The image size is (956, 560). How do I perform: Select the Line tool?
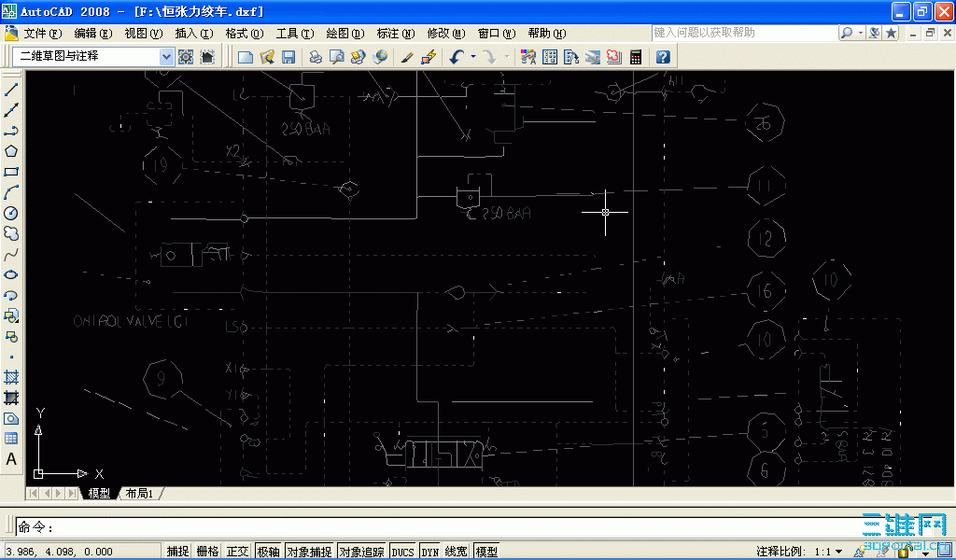click(11, 90)
